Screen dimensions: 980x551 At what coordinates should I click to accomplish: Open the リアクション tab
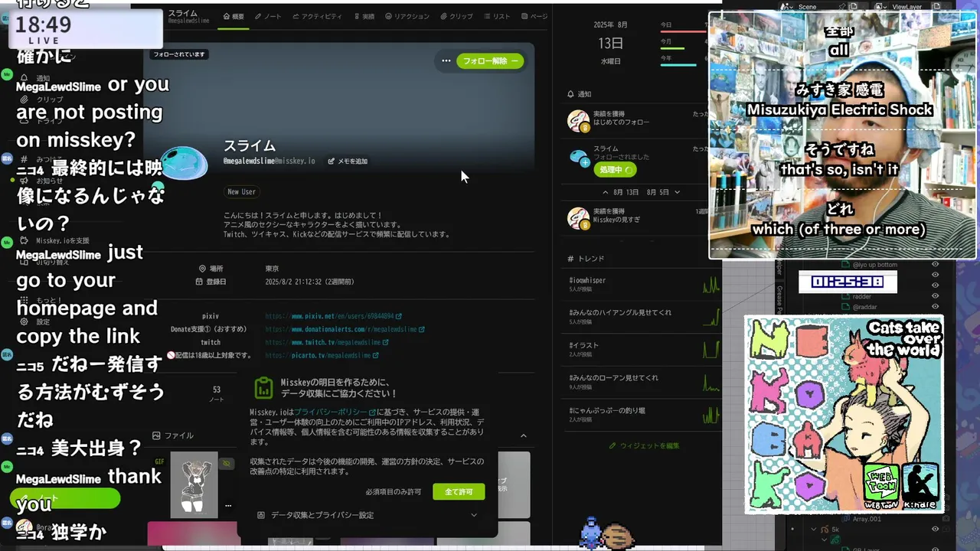pos(407,16)
